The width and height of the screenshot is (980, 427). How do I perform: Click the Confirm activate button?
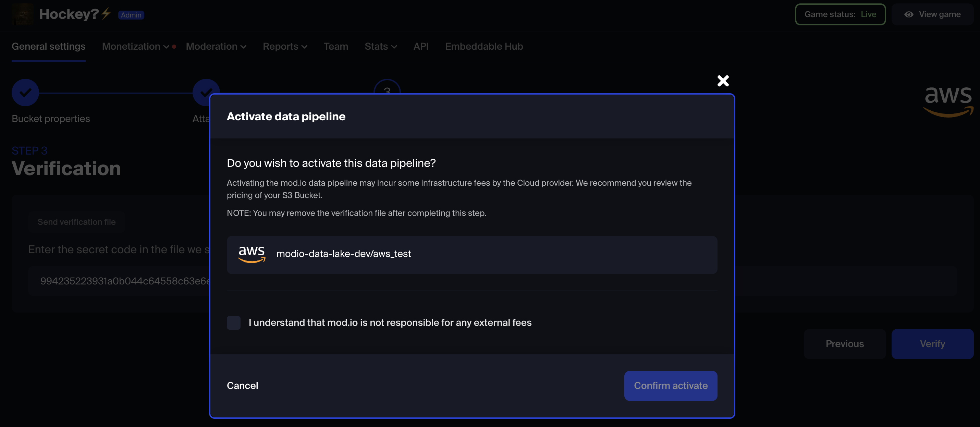pyautogui.click(x=670, y=386)
